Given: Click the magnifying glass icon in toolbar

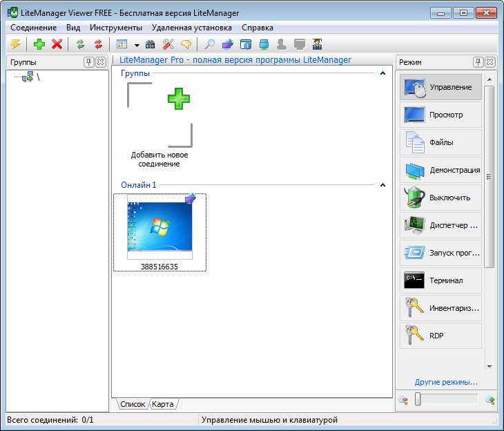Looking at the screenshot, I should (210, 44).
